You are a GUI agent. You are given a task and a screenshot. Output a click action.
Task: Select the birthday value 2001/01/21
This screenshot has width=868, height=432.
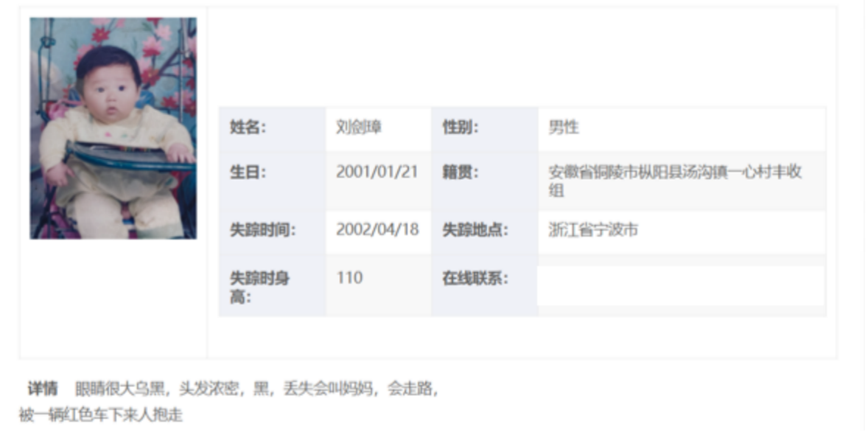coord(377,172)
